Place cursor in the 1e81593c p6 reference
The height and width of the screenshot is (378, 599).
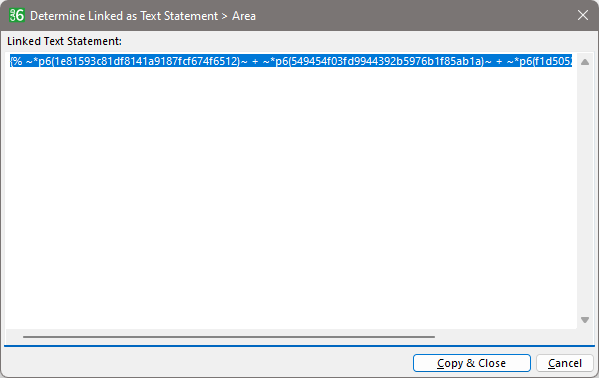(x=137, y=61)
